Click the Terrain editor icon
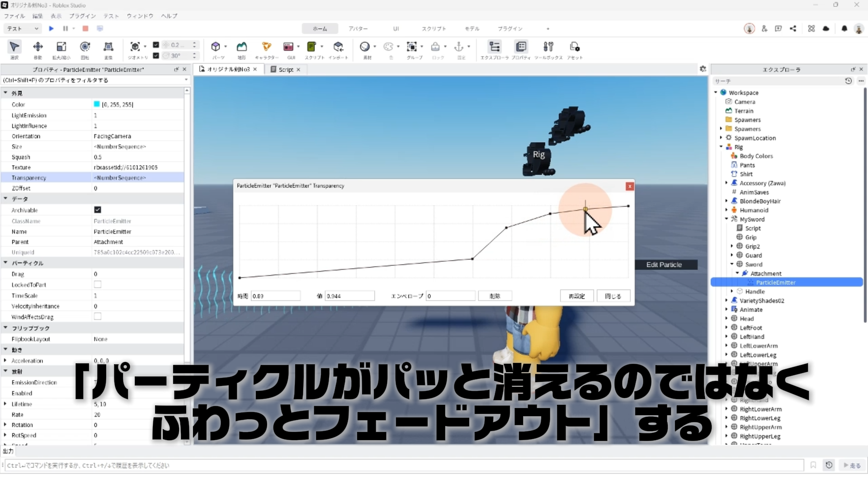 [242, 47]
